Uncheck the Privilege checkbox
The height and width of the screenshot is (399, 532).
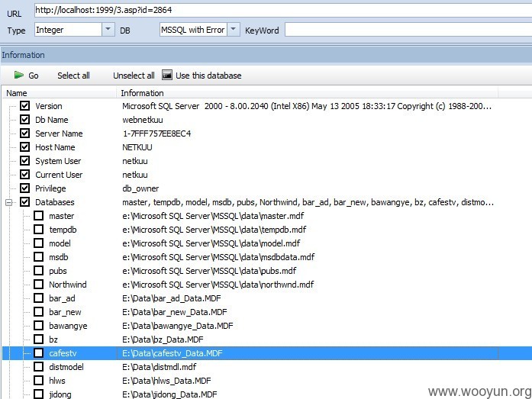(x=24, y=188)
